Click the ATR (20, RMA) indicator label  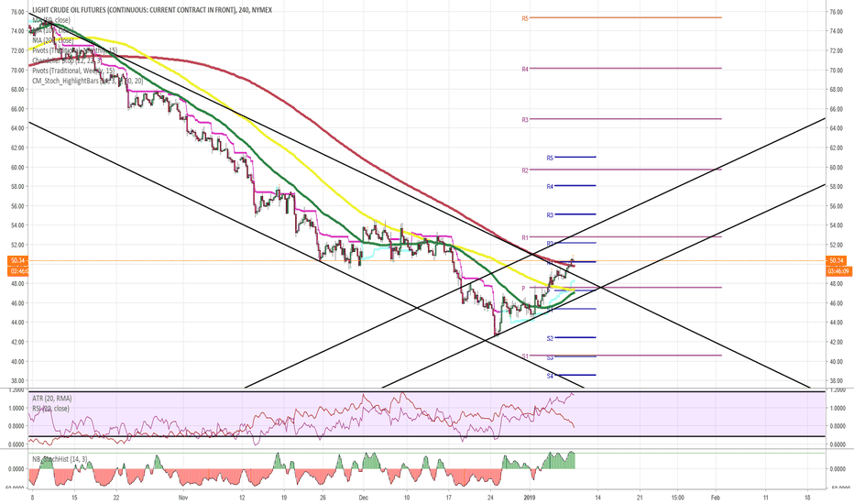(x=51, y=399)
